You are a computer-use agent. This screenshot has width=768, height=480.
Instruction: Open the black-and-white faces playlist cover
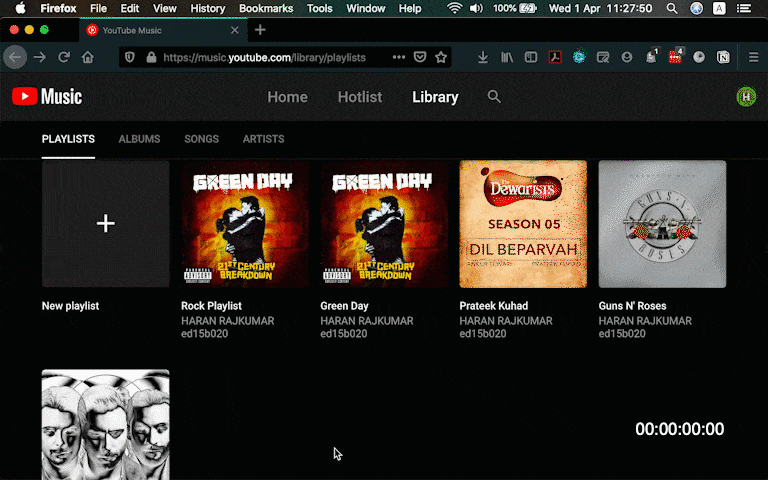[105, 425]
